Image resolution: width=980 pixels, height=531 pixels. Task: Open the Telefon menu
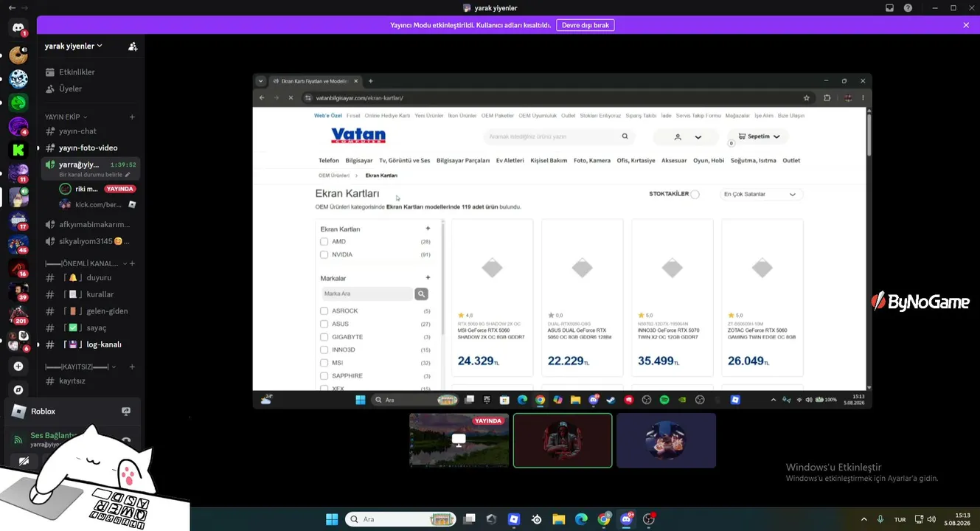(x=329, y=161)
